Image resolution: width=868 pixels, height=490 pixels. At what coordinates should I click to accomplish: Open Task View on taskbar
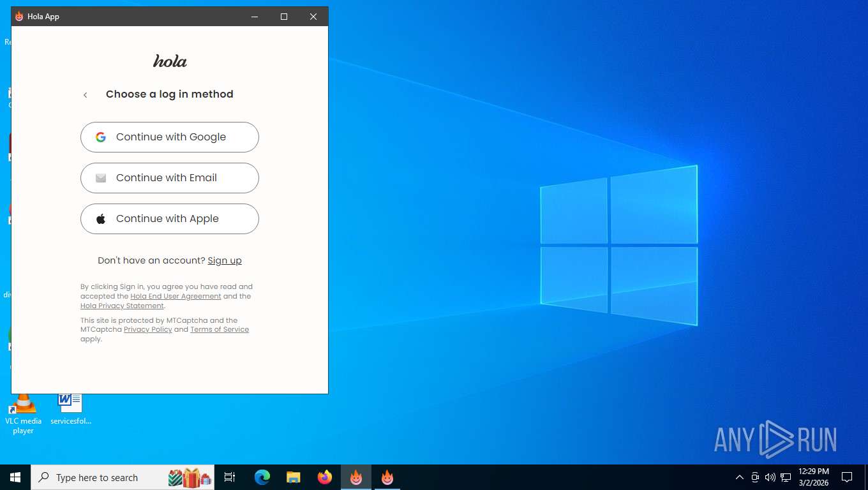[230, 477]
